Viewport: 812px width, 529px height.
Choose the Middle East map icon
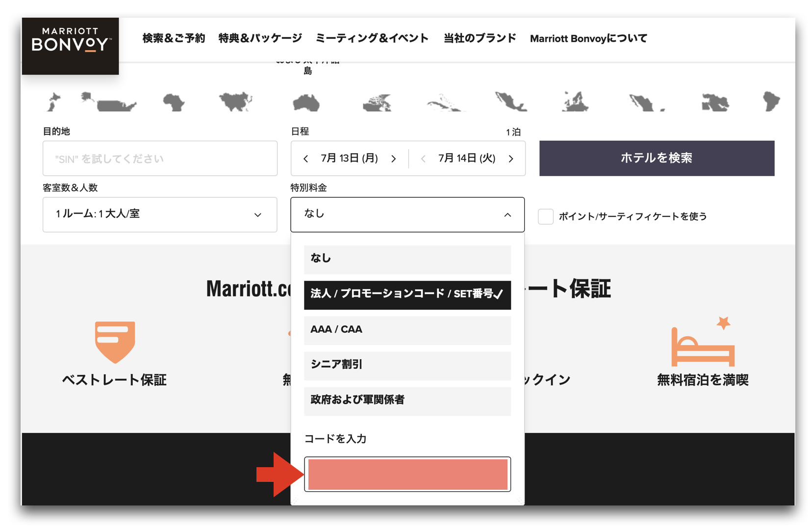715,102
